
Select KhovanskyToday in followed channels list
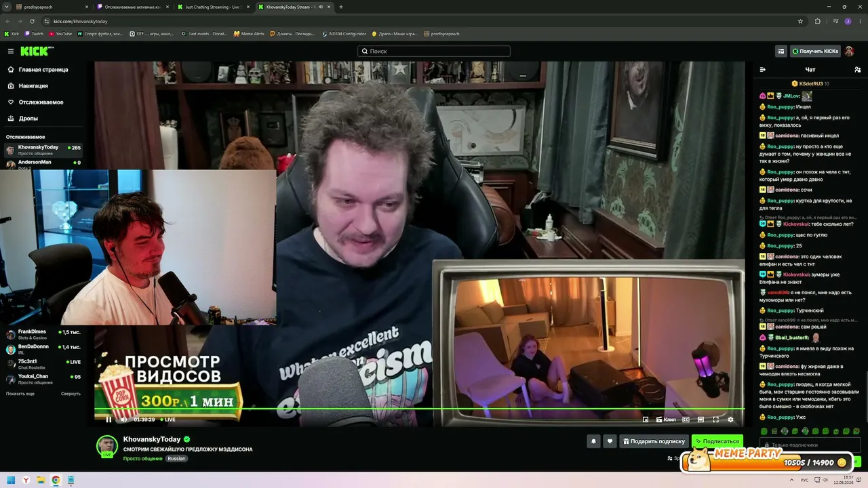pos(43,150)
